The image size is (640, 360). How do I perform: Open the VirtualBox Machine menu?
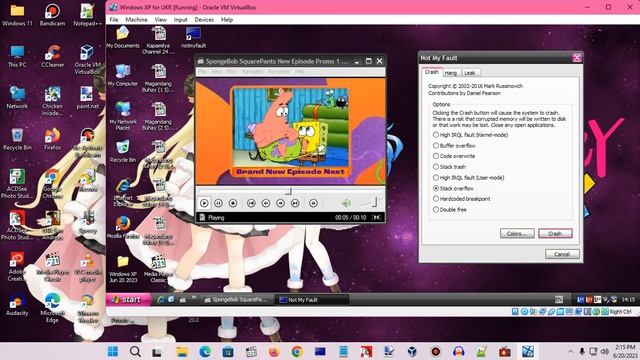136,20
